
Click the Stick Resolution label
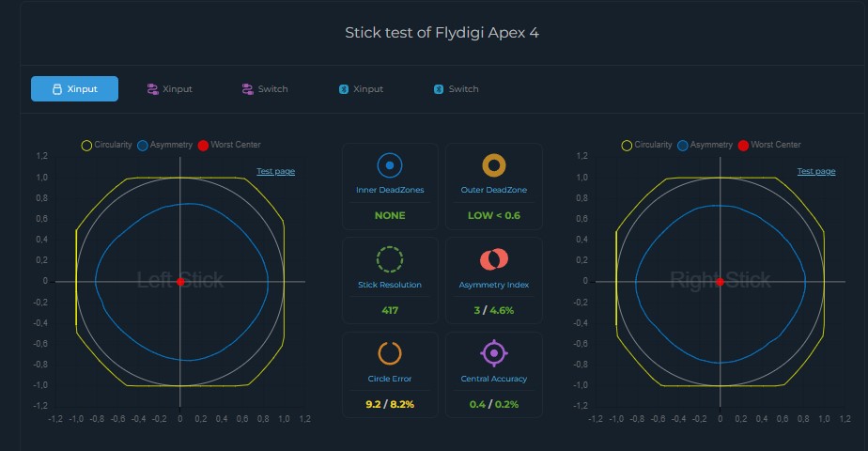coord(390,285)
